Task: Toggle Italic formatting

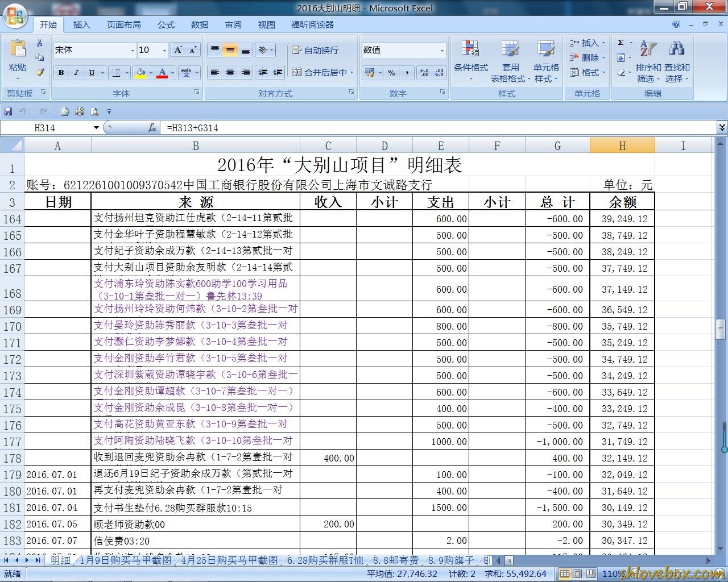Action: tap(76, 73)
